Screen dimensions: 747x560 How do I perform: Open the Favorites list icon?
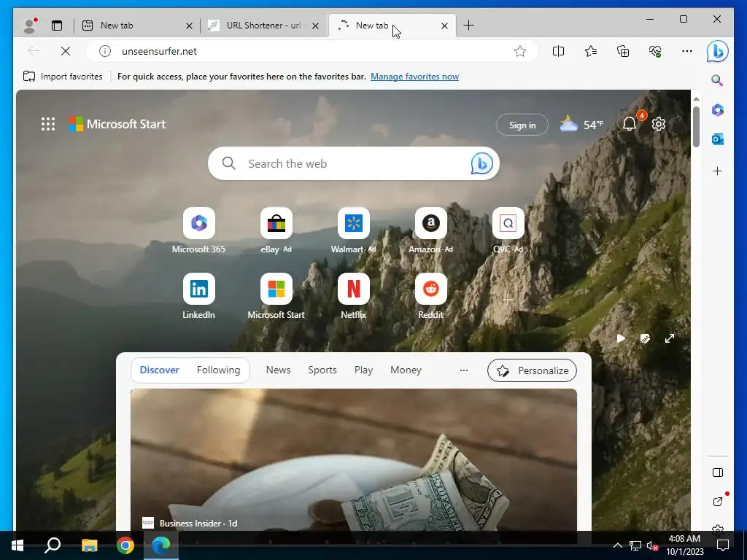[591, 51]
